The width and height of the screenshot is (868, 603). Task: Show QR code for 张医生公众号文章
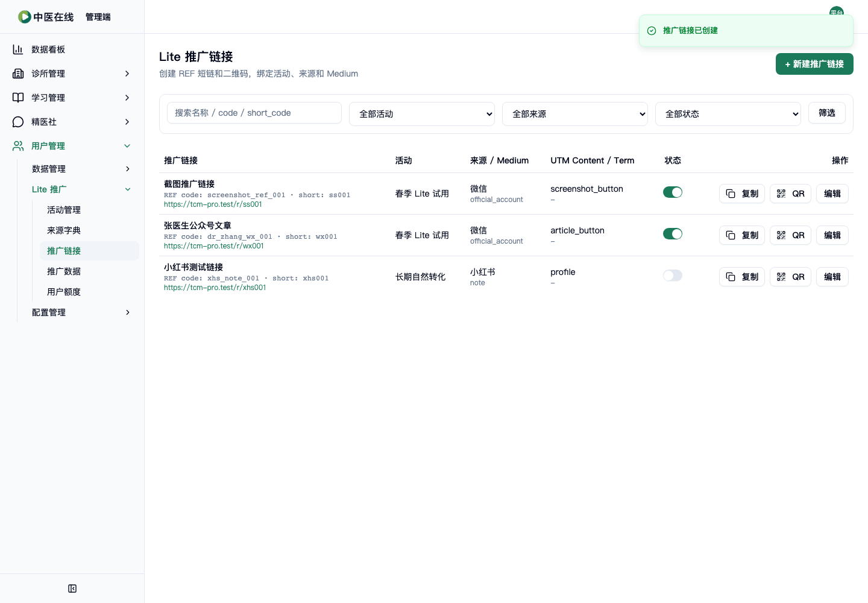pyautogui.click(x=790, y=235)
